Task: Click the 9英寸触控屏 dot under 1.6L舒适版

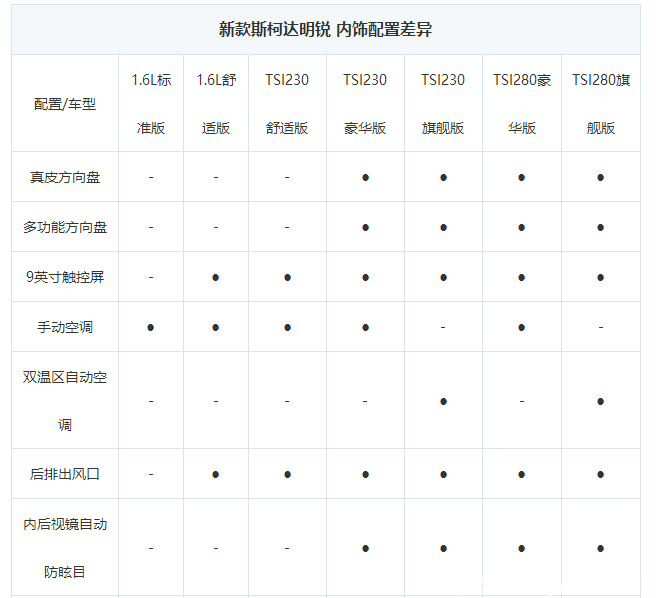Action: (x=216, y=277)
